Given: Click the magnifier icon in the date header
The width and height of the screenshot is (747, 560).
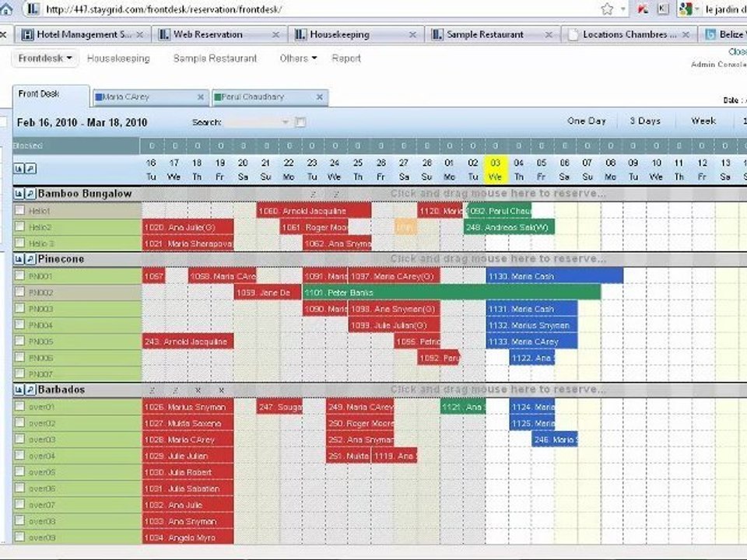Looking at the screenshot, I should click(30, 169).
